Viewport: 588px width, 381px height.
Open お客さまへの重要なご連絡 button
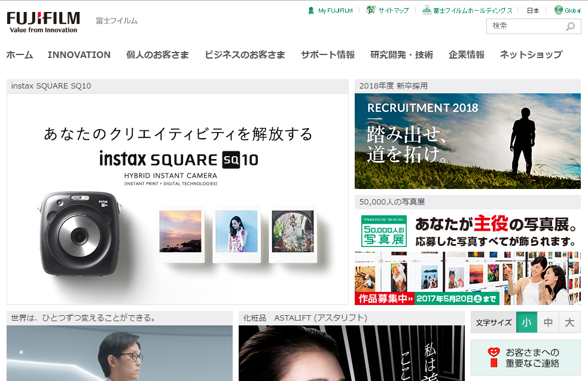(x=526, y=358)
